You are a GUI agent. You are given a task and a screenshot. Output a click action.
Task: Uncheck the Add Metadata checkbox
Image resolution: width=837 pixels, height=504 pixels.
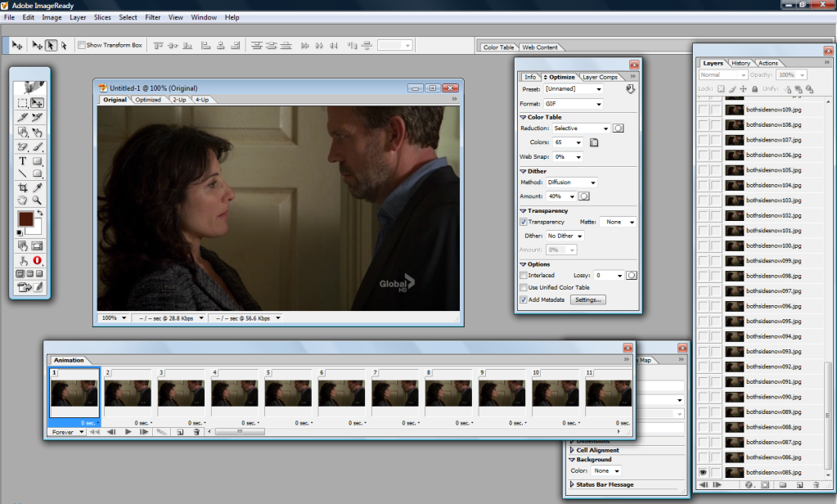point(524,300)
